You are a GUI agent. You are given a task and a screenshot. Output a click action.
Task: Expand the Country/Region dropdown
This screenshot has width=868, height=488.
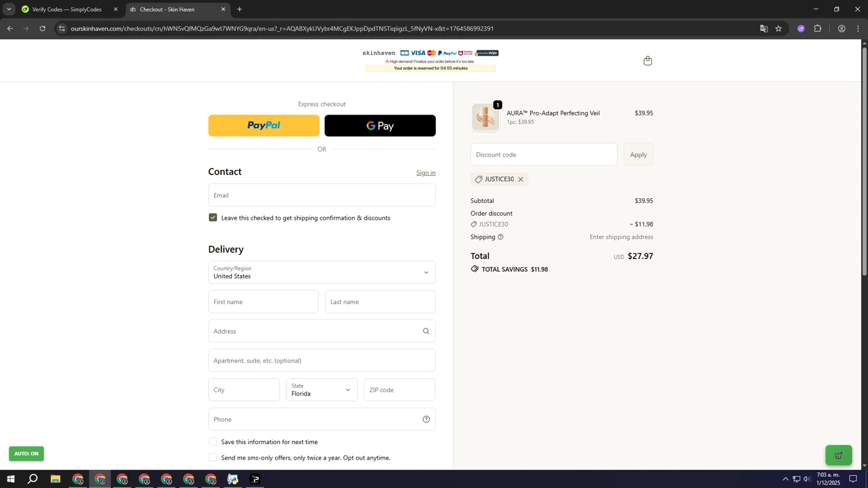322,272
